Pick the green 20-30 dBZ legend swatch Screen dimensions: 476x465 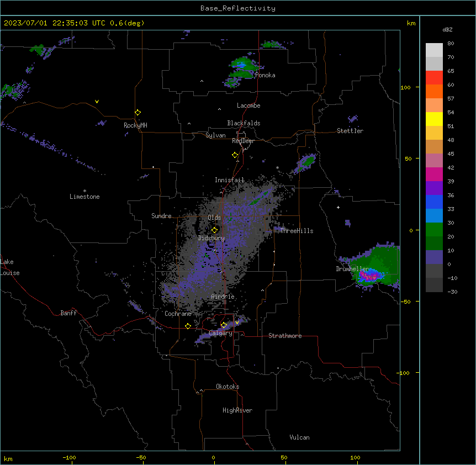[x=434, y=230]
